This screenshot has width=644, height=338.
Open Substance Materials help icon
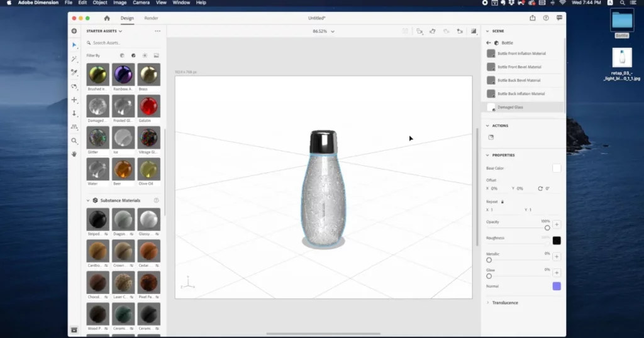(156, 200)
